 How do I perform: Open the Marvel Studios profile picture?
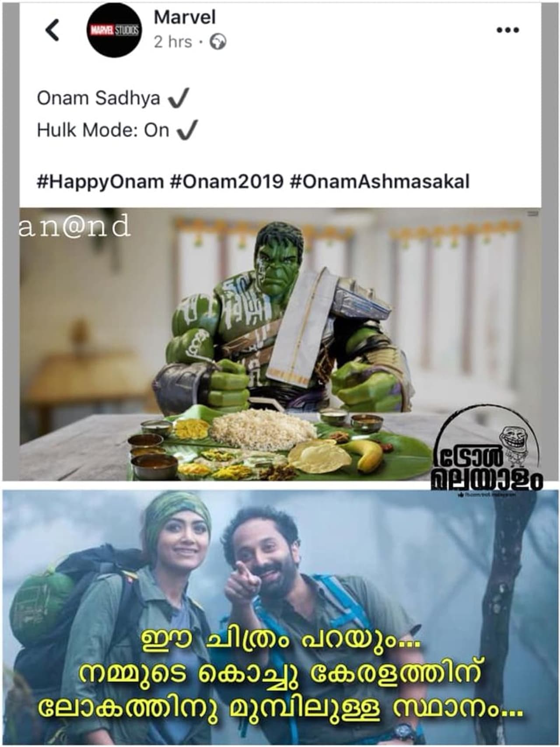(114, 31)
